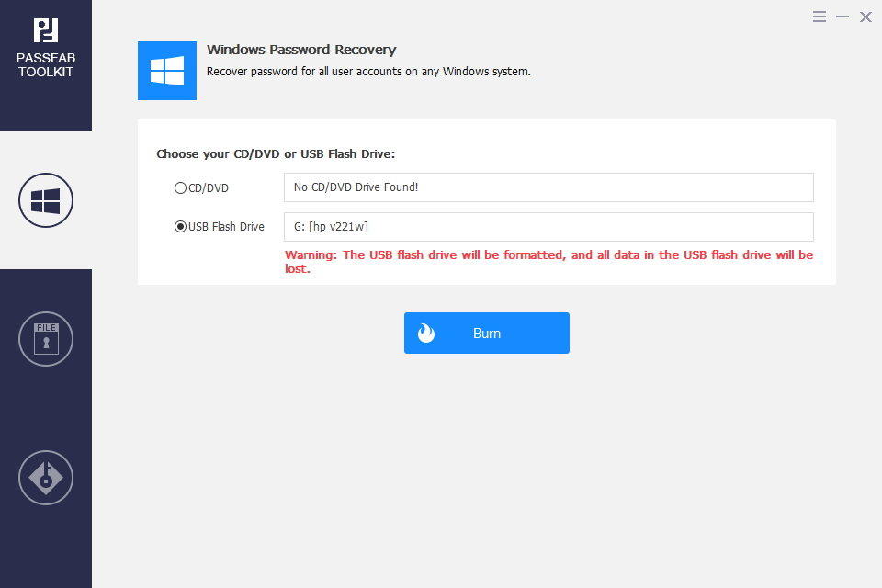The height and width of the screenshot is (588, 882).
Task: Click the Burn button
Action: 487,334
